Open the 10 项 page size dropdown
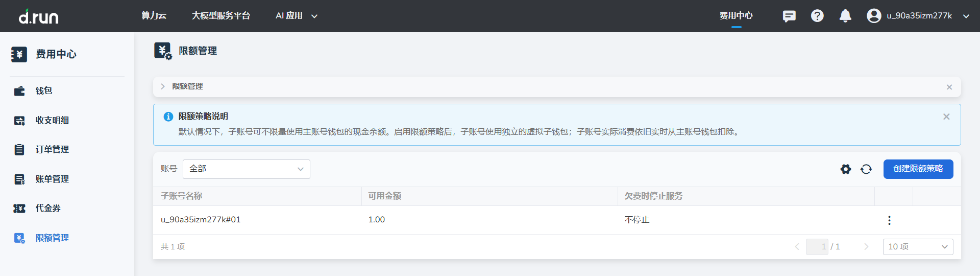 [918, 247]
